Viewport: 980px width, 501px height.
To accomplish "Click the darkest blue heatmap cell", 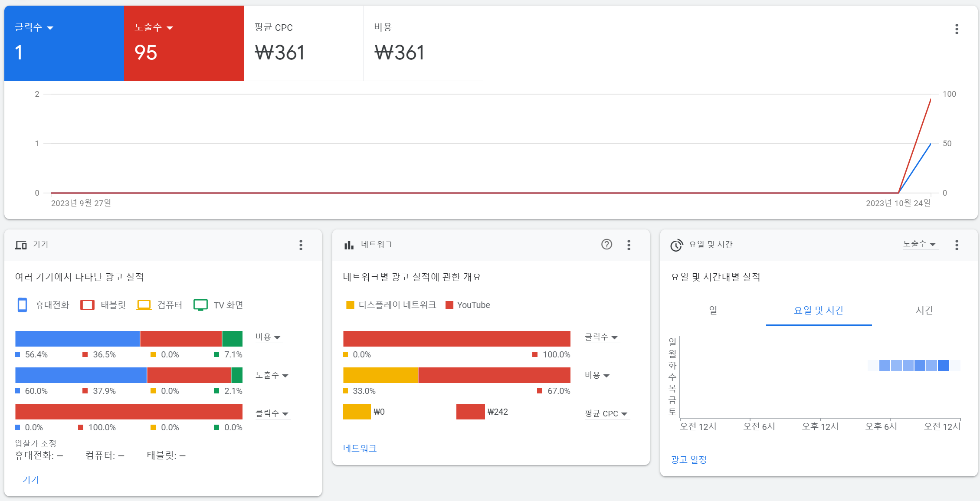I will [943, 365].
